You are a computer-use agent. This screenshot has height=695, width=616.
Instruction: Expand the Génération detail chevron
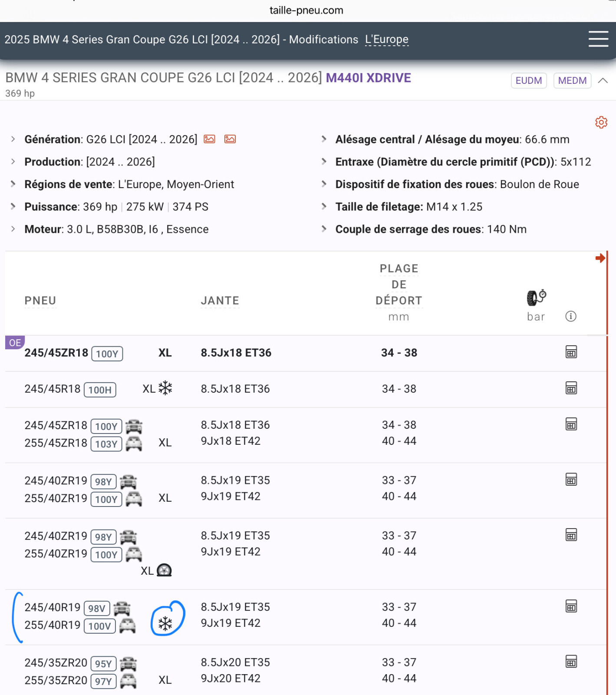click(x=13, y=139)
